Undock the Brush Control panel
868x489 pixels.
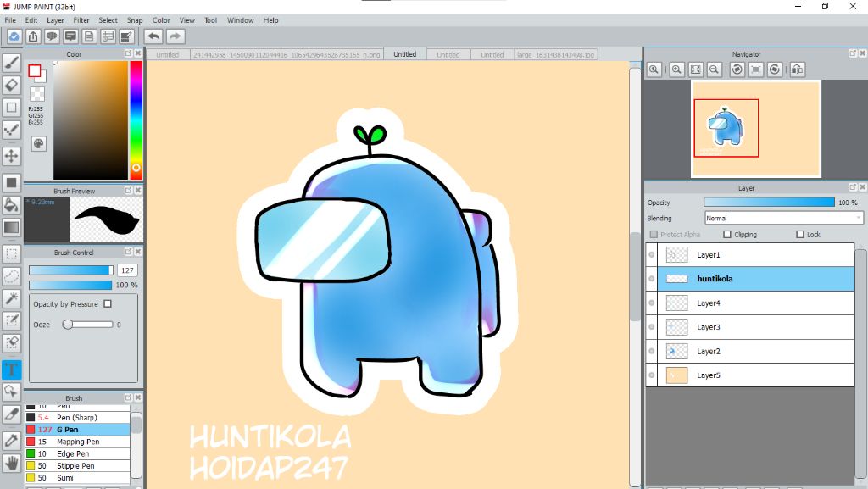[x=128, y=251]
